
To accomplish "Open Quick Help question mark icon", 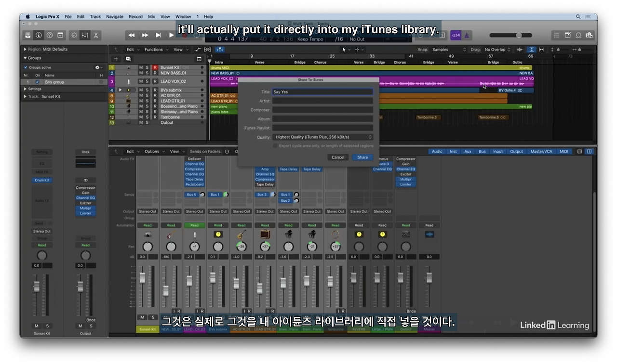I will [49, 35].
